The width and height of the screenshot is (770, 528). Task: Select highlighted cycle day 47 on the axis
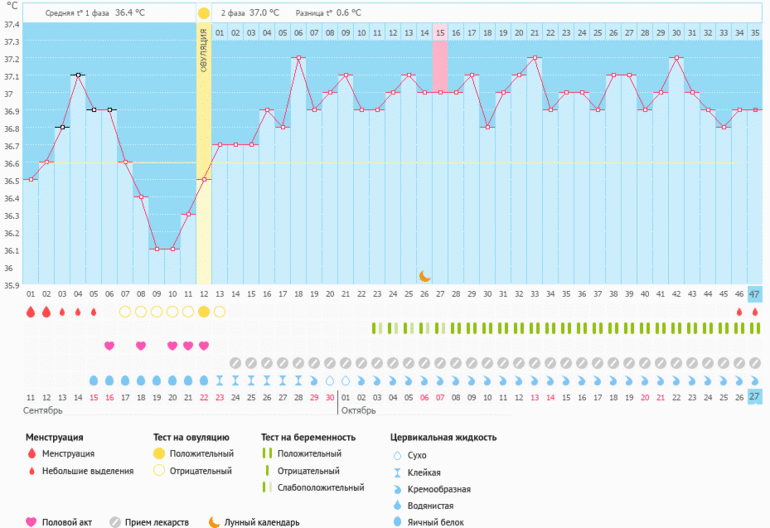click(754, 294)
